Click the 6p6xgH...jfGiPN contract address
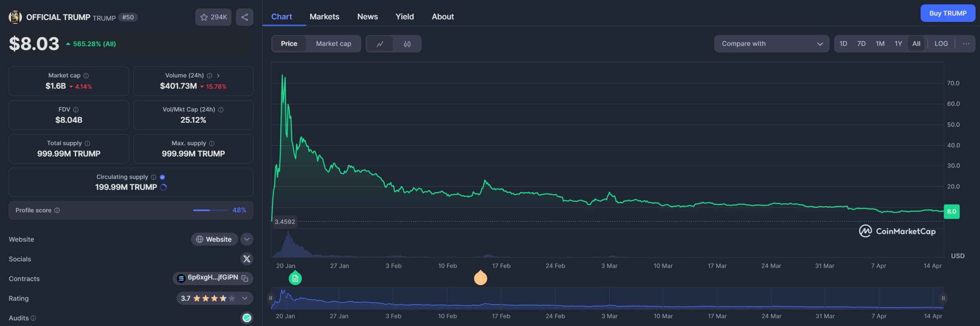This screenshot has width=980, height=326. (x=213, y=278)
